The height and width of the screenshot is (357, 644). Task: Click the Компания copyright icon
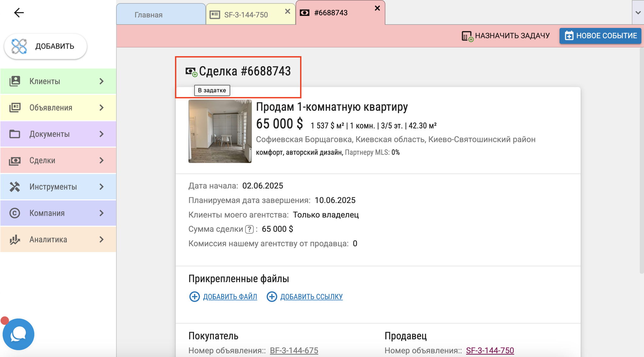15,213
